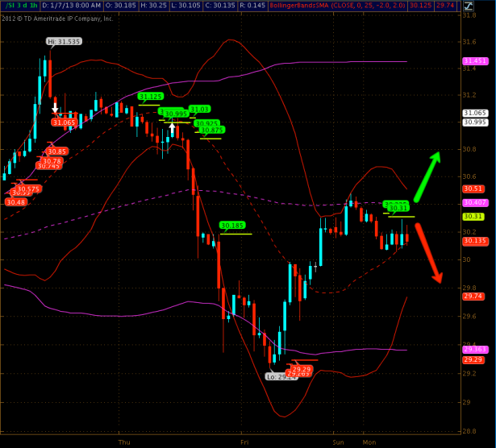Viewport: 496px width, 448px height.
Task: Click the green 30.185 order label
Action: tap(232, 226)
